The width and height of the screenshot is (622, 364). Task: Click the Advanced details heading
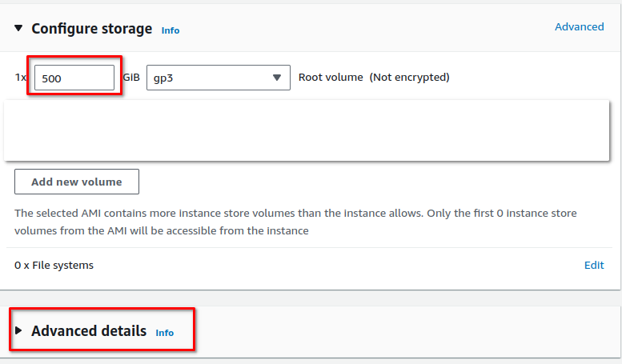click(x=89, y=330)
